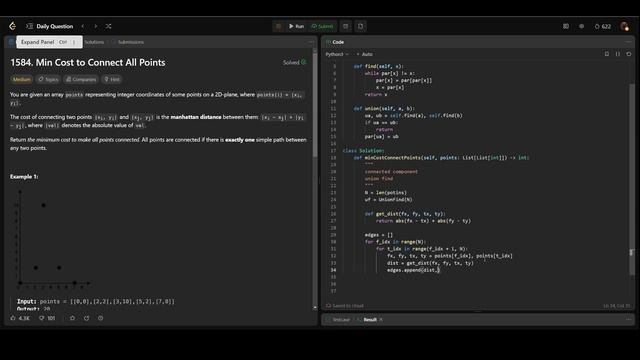Image resolution: width=640 pixels, height=360 pixels.
Task: Switch to the Solutions tab
Action: pos(94,42)
